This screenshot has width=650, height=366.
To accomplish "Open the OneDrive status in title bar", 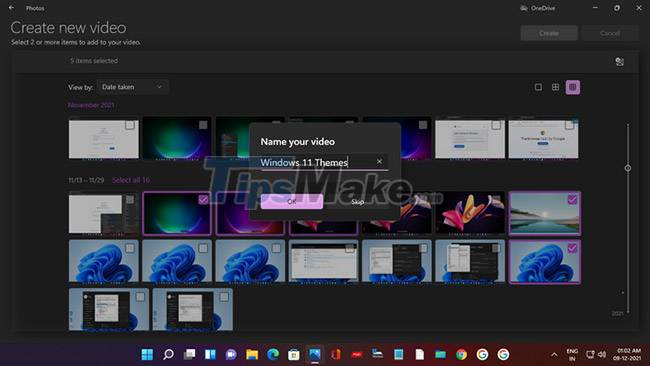I will 538,8.
